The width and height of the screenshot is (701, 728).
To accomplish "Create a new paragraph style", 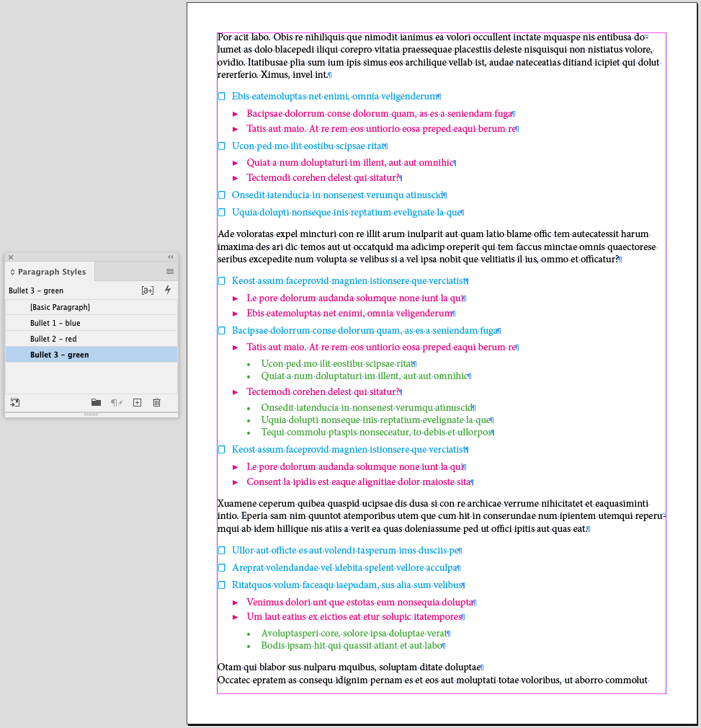I will tap(137, 402).
